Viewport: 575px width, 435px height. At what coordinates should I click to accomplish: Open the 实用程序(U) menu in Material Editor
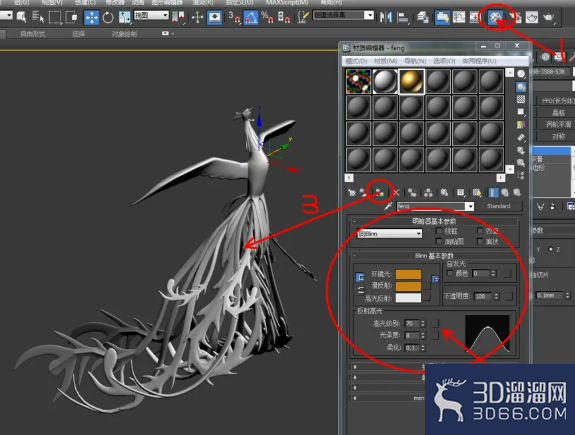click(x=479, y=61)
